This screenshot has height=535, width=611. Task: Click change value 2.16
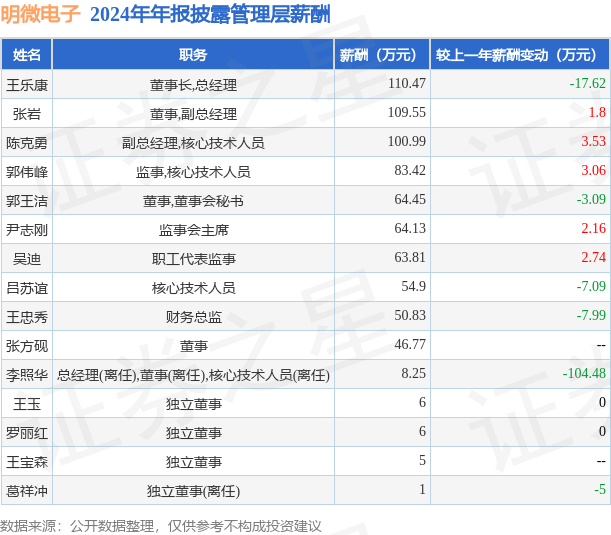tap(593, 228)
